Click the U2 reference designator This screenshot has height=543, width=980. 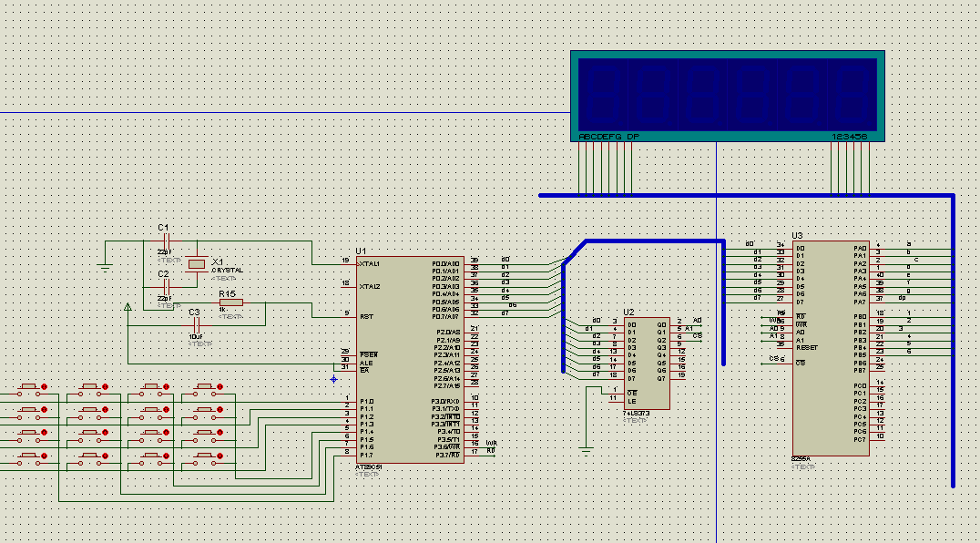pyautogui.click(x=628, y=312)
